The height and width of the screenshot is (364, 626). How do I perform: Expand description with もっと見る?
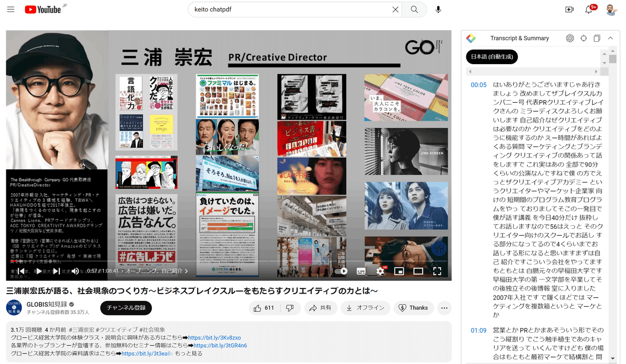[x=188, y=353]
